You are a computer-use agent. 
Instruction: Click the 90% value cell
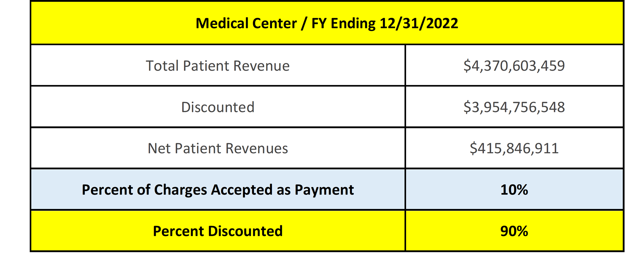coord(514,231)
